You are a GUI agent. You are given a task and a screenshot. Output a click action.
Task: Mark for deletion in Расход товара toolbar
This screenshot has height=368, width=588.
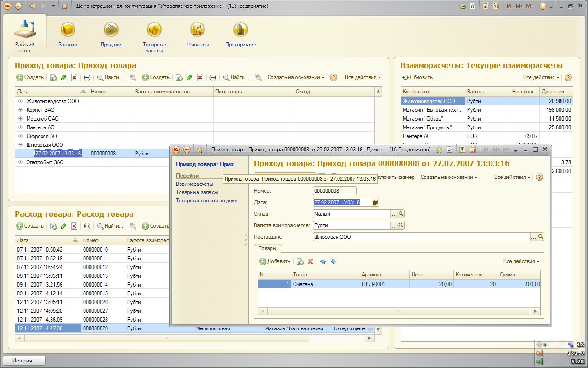(74, 226)
